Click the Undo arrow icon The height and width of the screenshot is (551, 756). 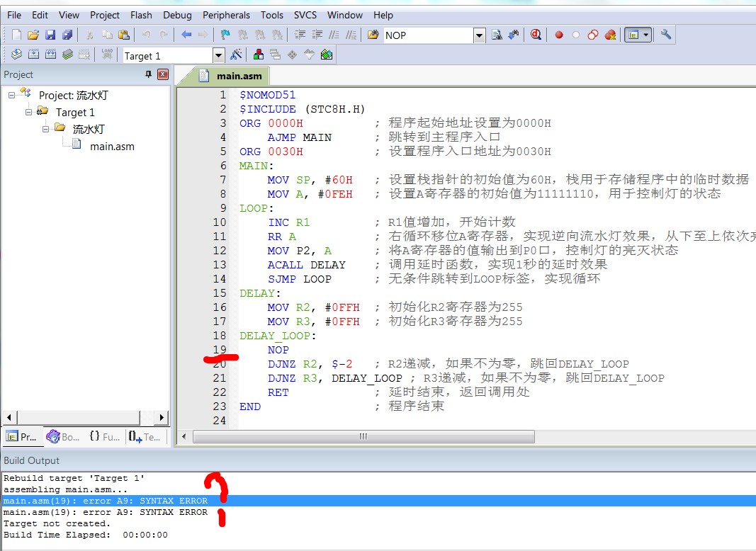(146, 35)
